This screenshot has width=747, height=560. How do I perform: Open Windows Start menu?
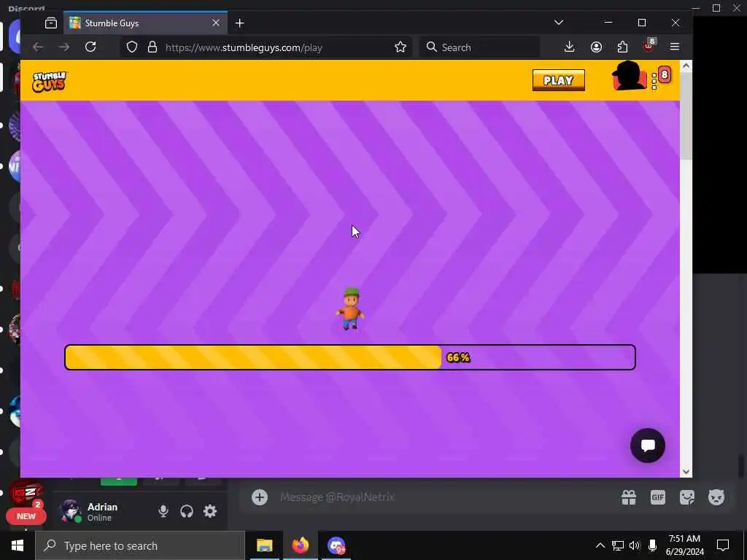click(18, 545)
